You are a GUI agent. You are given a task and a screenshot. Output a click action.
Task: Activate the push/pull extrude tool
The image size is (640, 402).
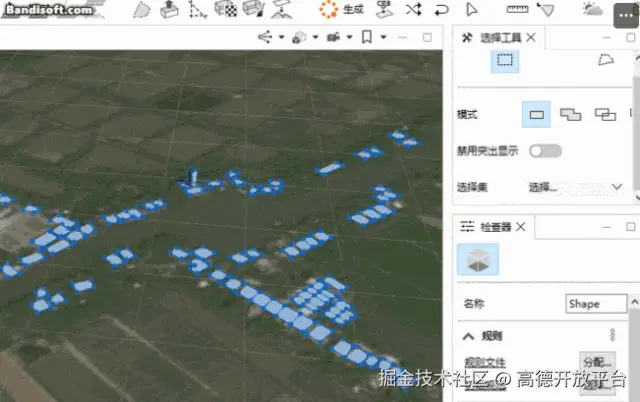[169, 9]
